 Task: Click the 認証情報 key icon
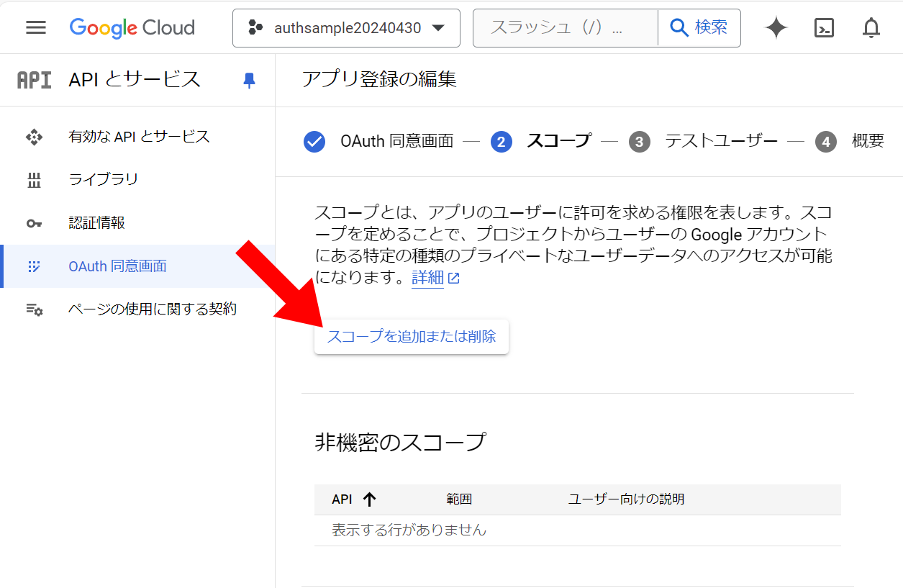[34, 223]
